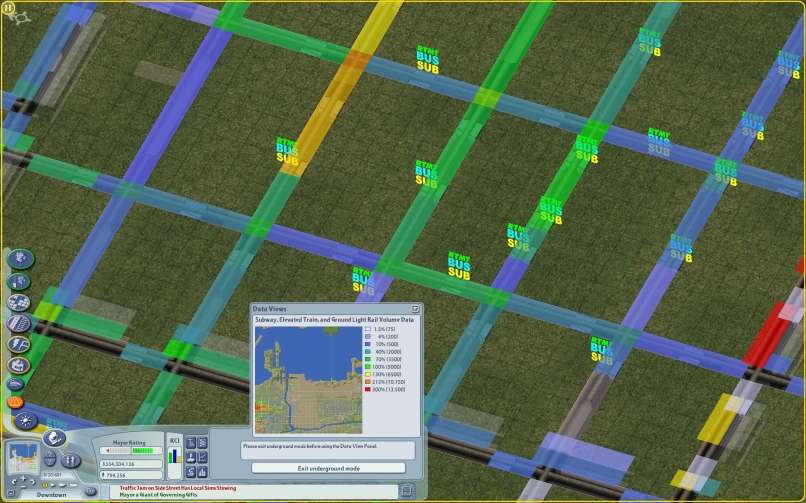Open the graph-icon button by RCI
The width and height of the screenshot is (806, 503).
tap(203, 456)
